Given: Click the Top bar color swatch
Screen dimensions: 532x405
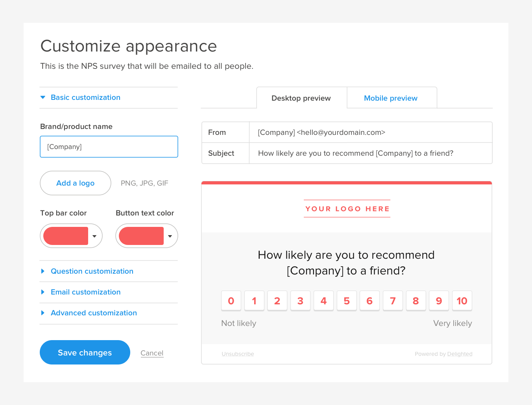Looking at the screenshot, I should (67, 236).
